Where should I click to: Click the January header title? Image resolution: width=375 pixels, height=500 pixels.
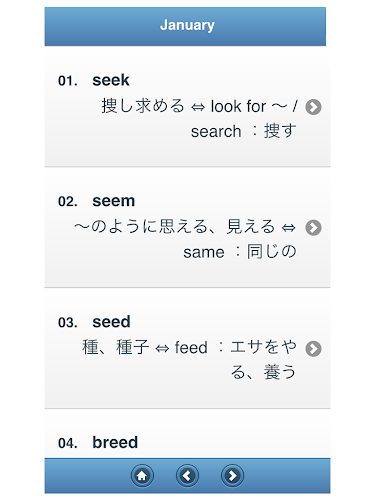click(x=187, y=25)
